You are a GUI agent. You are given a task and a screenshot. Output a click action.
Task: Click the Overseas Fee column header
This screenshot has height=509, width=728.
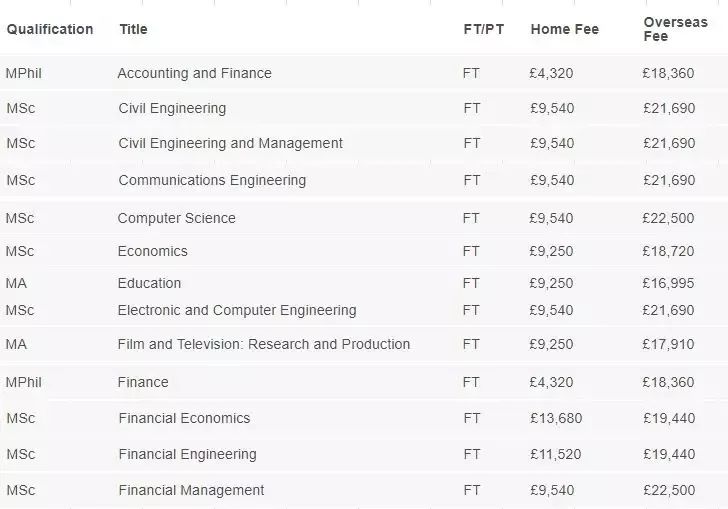[676, 29]
